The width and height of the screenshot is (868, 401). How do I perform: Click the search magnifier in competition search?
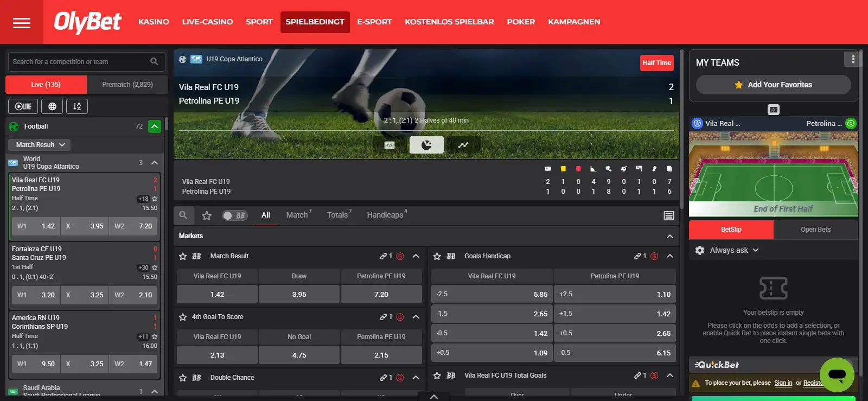point(154,62)
